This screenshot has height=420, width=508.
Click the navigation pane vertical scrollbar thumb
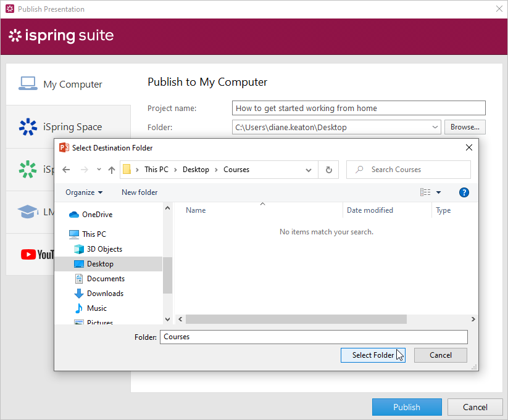tap(167, 275)
